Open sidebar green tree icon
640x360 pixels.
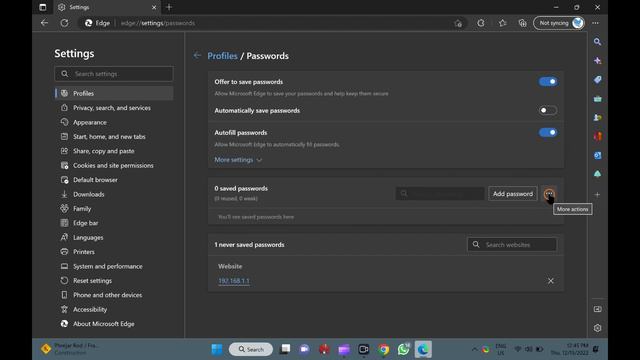[x=598, y=174]
